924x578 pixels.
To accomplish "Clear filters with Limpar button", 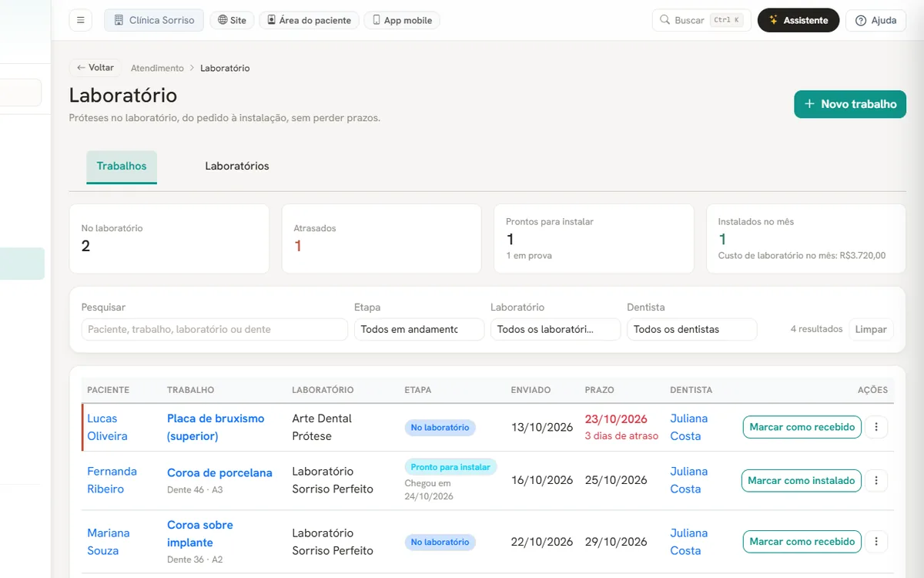I will (871, 329).
